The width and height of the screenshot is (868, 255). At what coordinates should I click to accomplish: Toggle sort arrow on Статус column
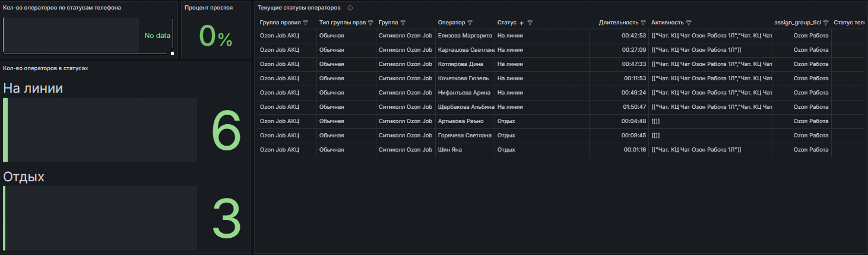pos(522,23)
